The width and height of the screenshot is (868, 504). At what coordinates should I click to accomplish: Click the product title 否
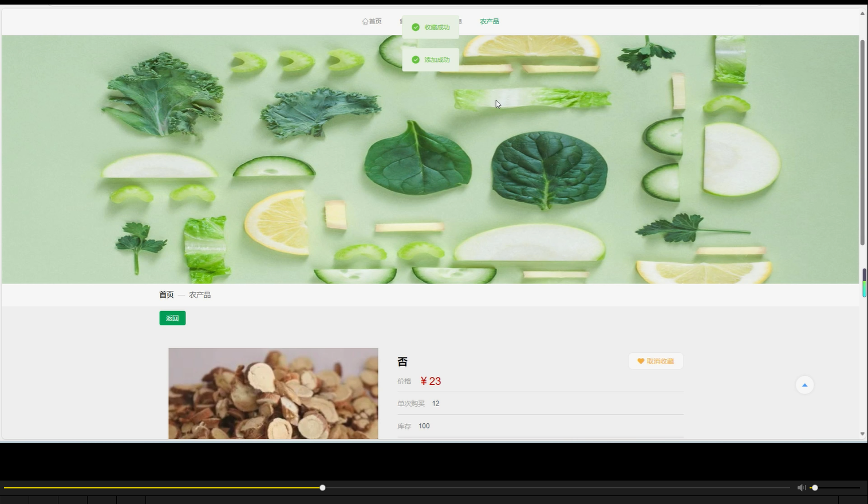403,361
